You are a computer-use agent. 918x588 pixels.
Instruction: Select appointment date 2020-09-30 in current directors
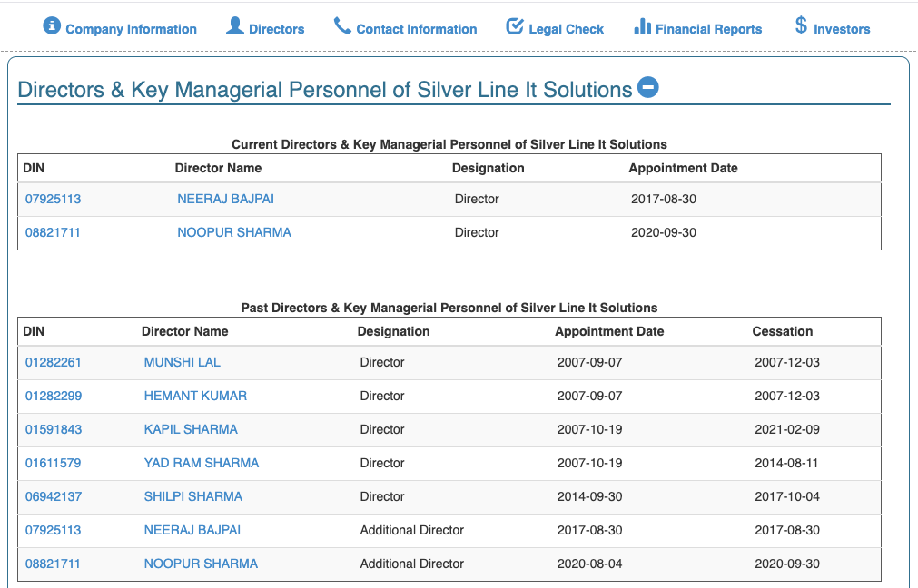(x=664, y=232)
